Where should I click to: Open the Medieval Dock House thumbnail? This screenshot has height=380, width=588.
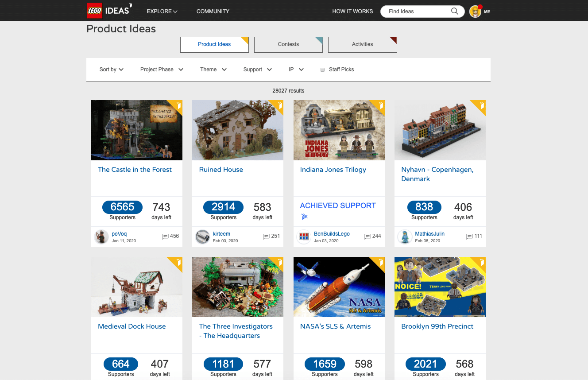(x=137, y=287)
